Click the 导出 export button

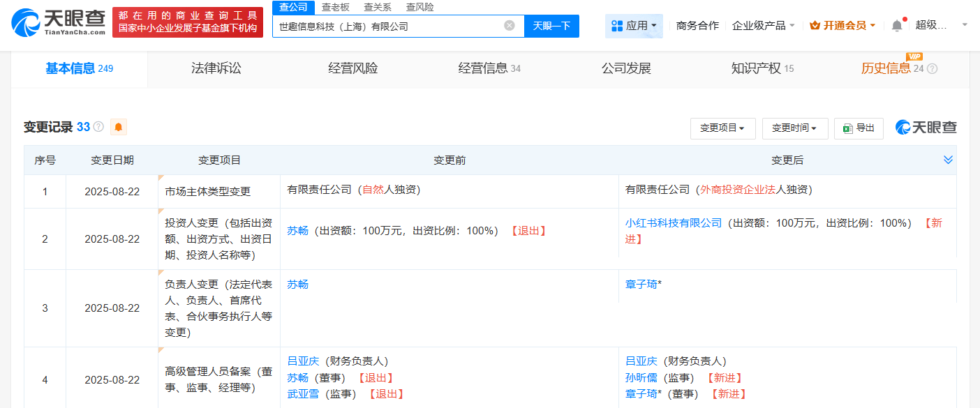(859, 128)
